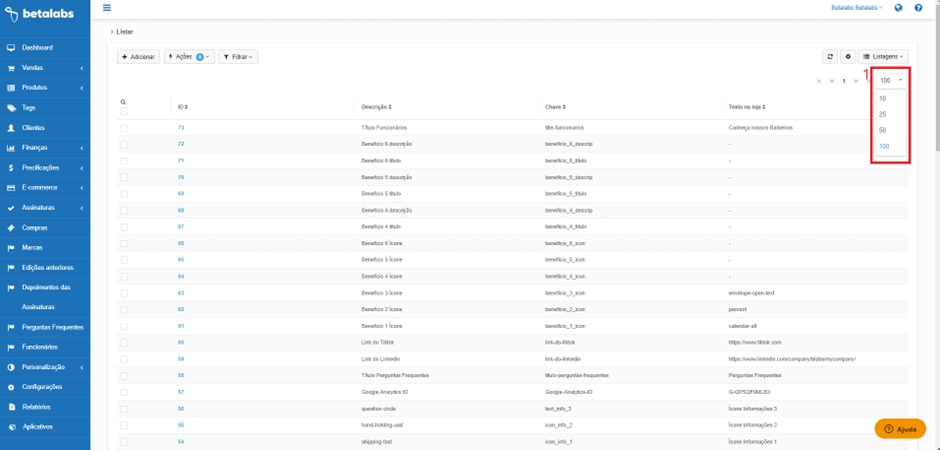Open the Listagens dropdown

[x=883, y=56]
